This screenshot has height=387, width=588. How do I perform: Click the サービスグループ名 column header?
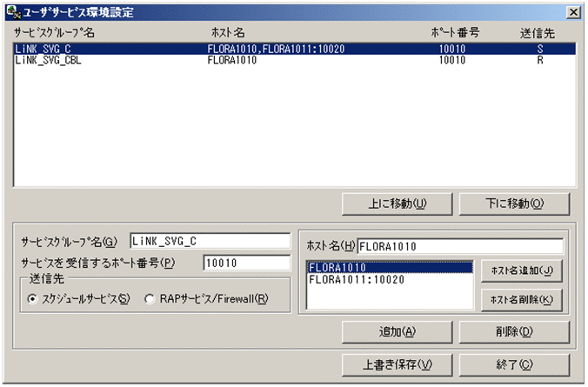pos(54,33)
